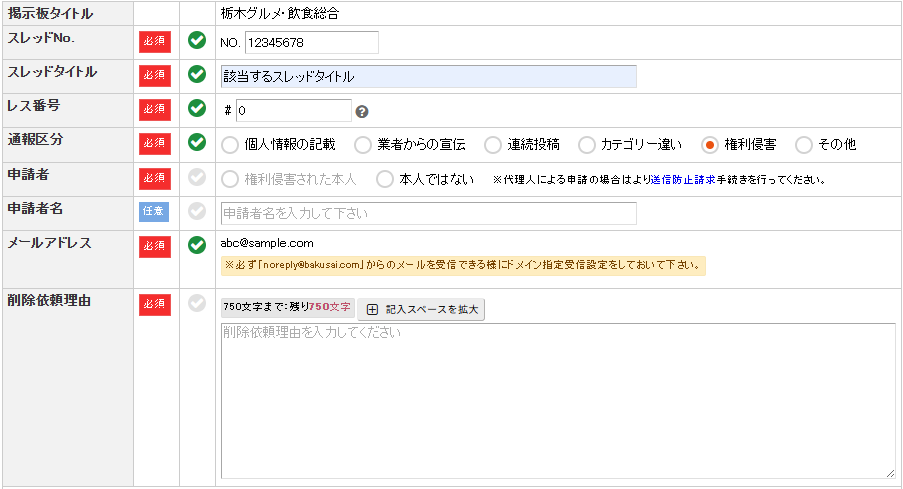Click 記入スペースを拡大 button

pos(421,309)
